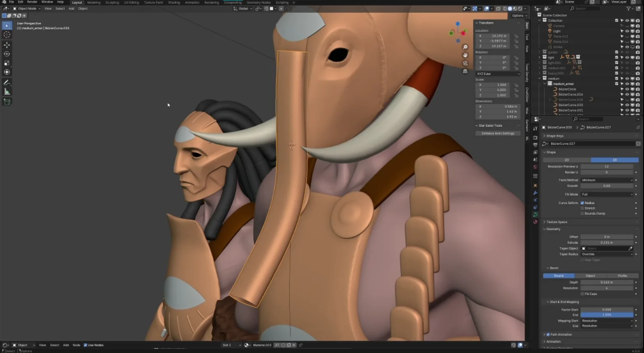This screenshot has width=644, height=353.
Task: Open the Taper Radius dropdown
Action: pyautogui.click(x=607, y=254)
